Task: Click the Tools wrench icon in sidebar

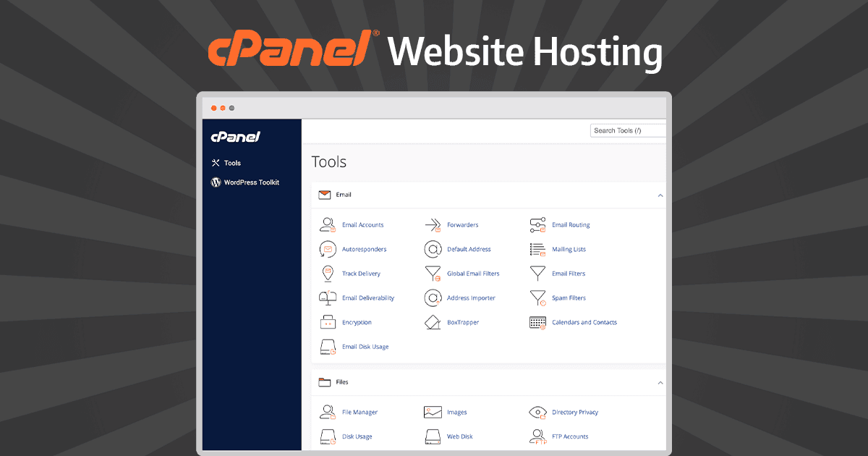Action: 216,163
